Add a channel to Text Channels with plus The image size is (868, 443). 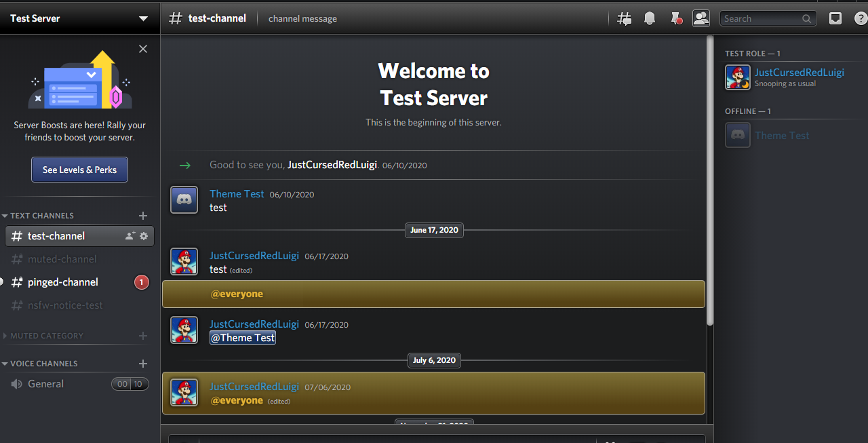coord(143,216)
